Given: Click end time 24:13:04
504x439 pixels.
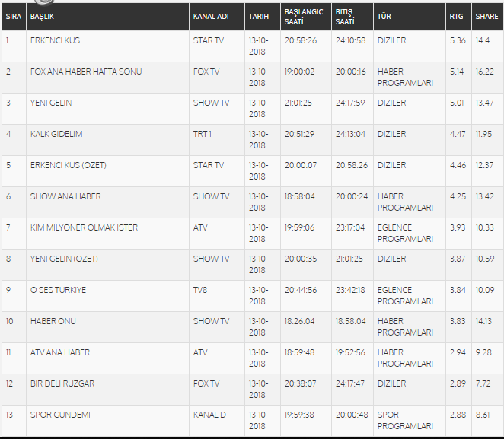Looking at the screenshot, I should (x=350, y=134).
